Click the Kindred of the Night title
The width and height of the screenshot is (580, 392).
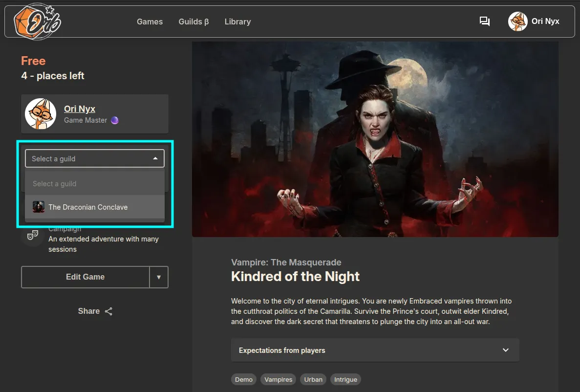[x=295, y=277]
